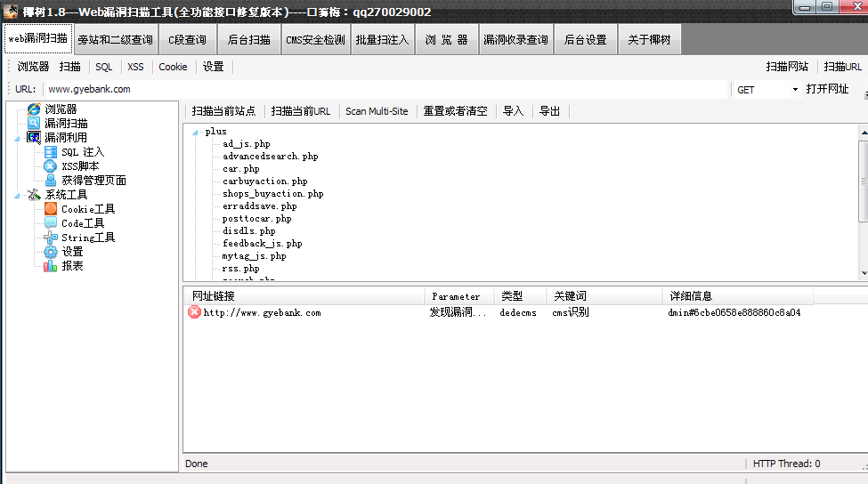
Task: Open the C段查询 tab
Action: point(187,39)
